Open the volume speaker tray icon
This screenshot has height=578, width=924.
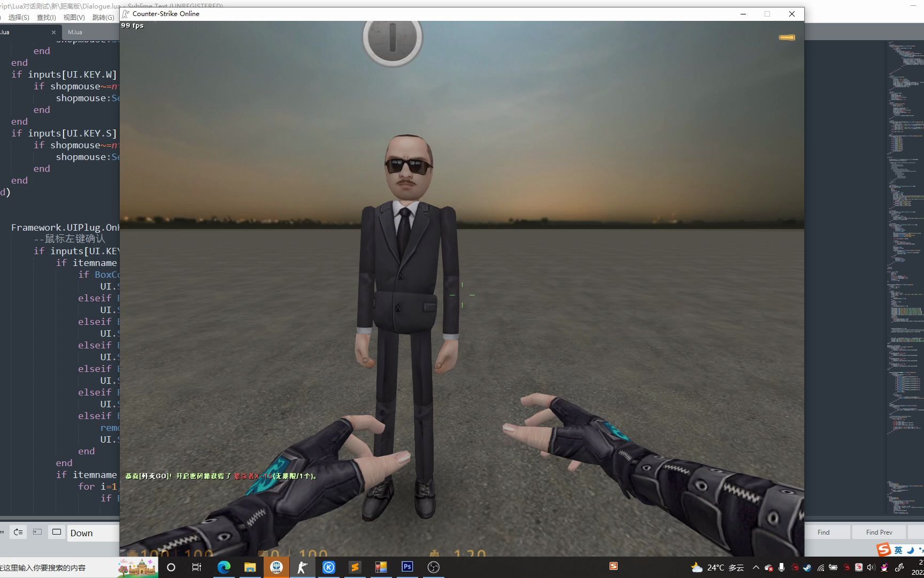[x=871, y=567]
